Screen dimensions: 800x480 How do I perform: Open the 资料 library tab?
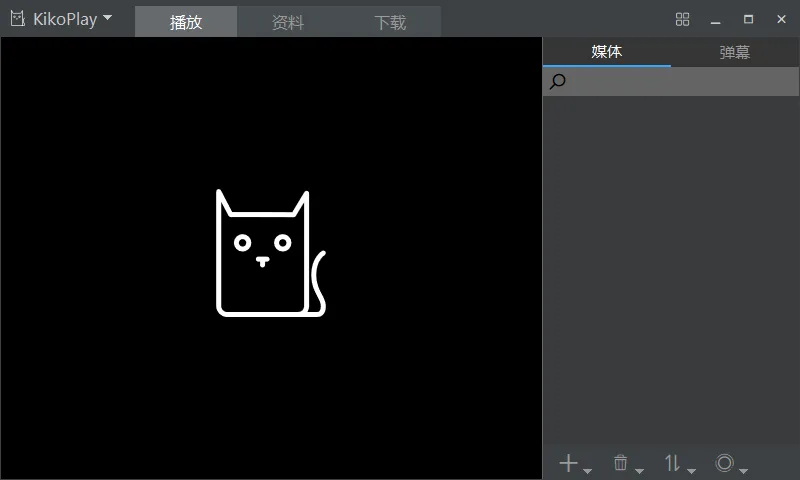pos(288,22)
